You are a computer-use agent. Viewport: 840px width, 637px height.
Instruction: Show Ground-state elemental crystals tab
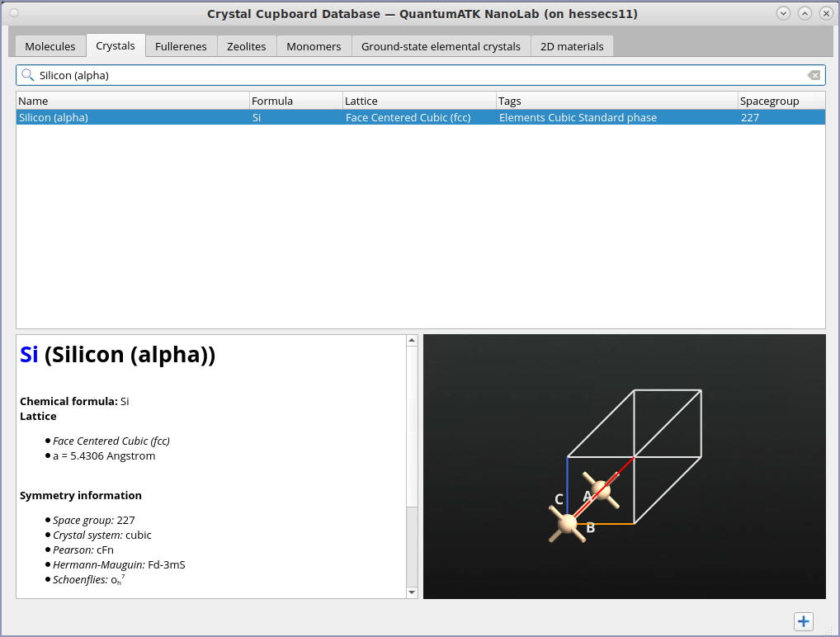tap(441, 46)
